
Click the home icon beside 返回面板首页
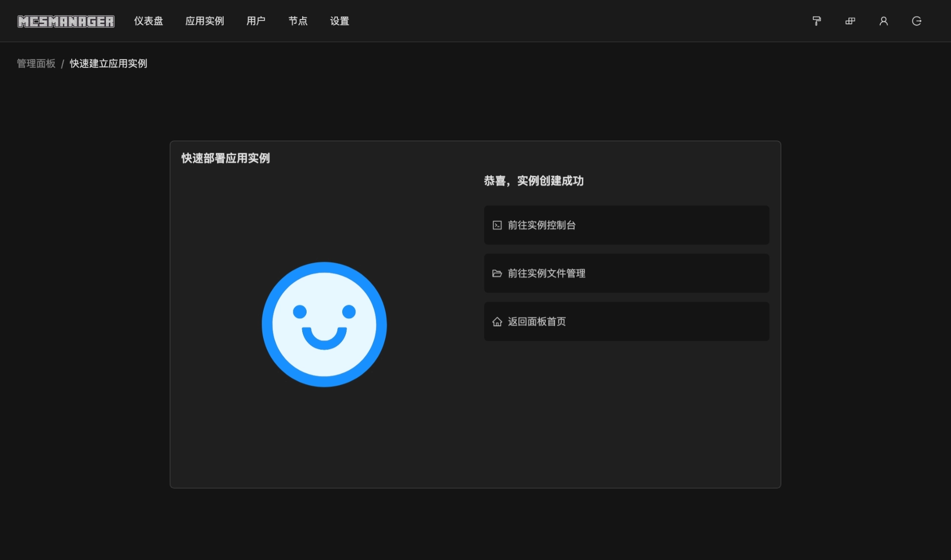(x=497, y=322)
